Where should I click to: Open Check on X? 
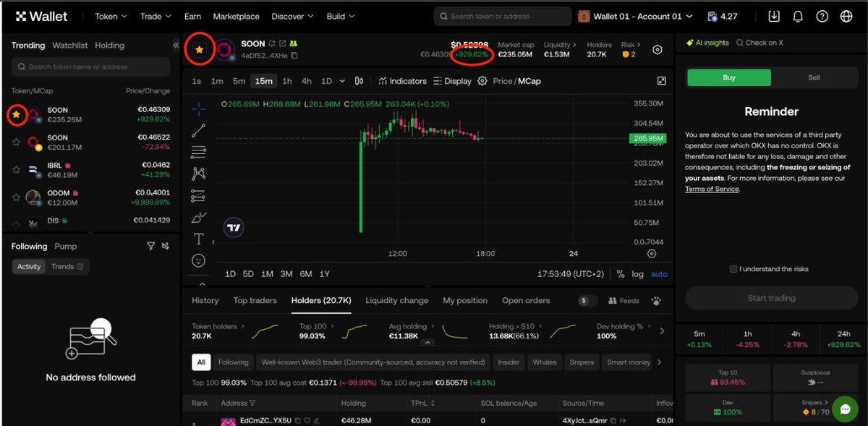click(759, 43)
